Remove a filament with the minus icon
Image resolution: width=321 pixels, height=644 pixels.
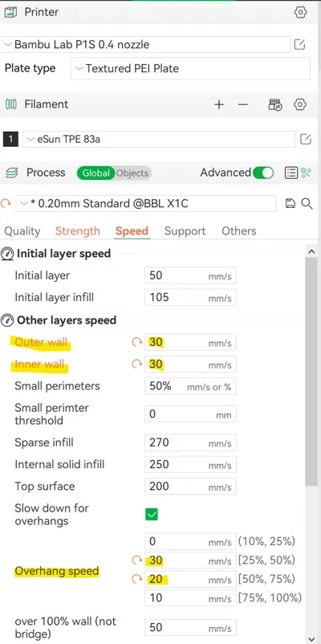pyautogui.click(x=243, y=104)
